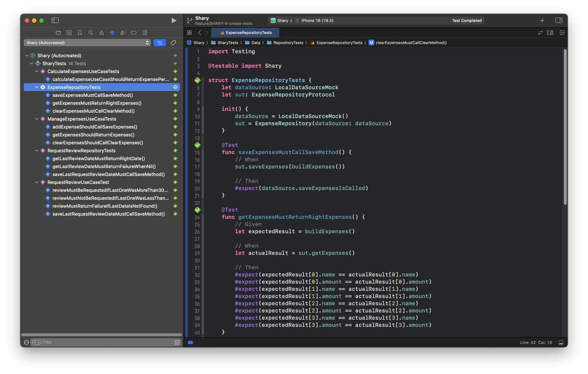Screen dimensions: 588x374
Task: Collapse RequestReviewRepositoryTests group
Action: (37, 151)
